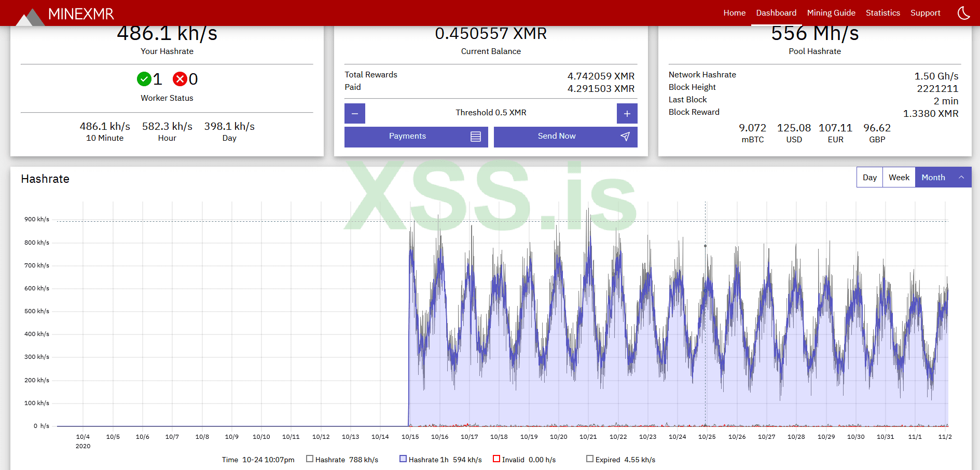
Task: View the Statistics page
Action: pos(883,13)
